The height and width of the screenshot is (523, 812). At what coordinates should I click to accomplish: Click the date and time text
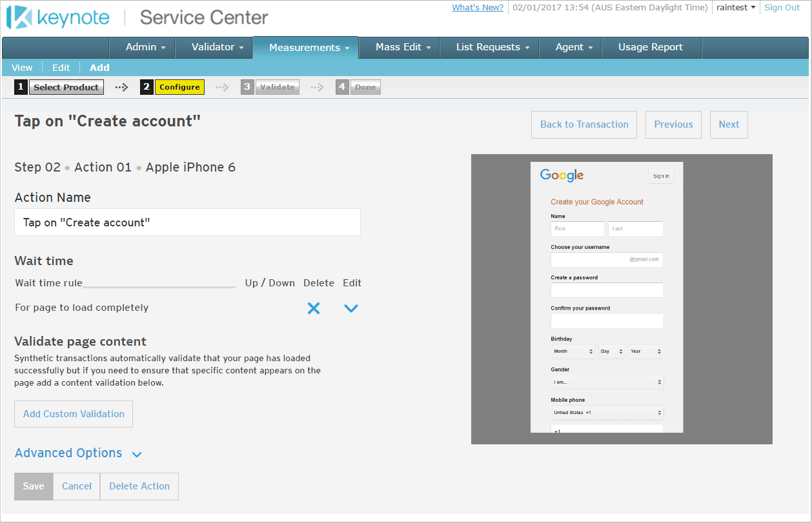[609, 8]
